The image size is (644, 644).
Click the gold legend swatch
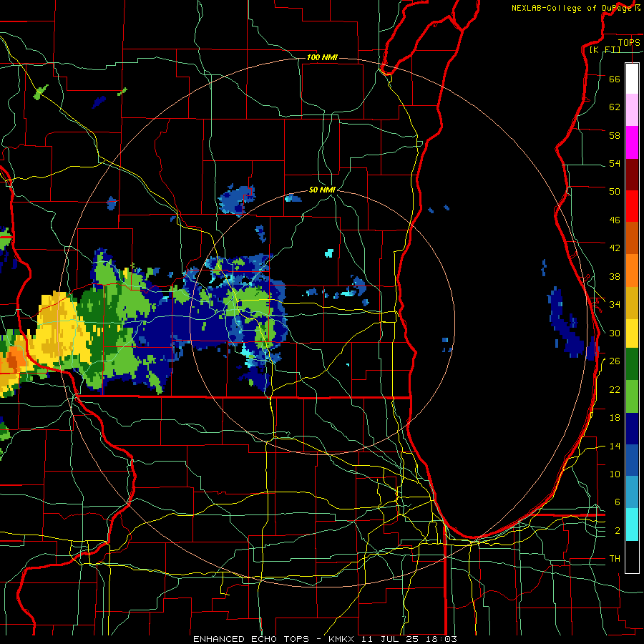pos(632,302)
